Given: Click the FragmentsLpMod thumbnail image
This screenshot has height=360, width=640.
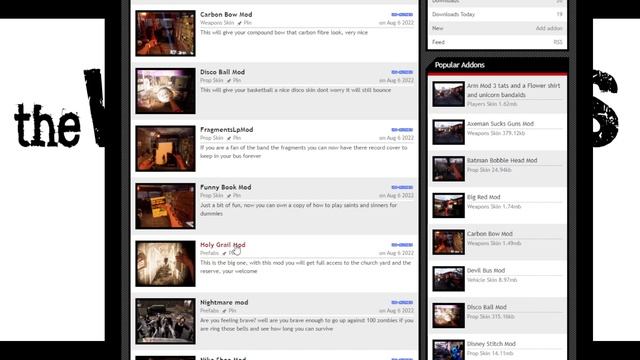Looking at the screenshot, I should click(165, 148).
